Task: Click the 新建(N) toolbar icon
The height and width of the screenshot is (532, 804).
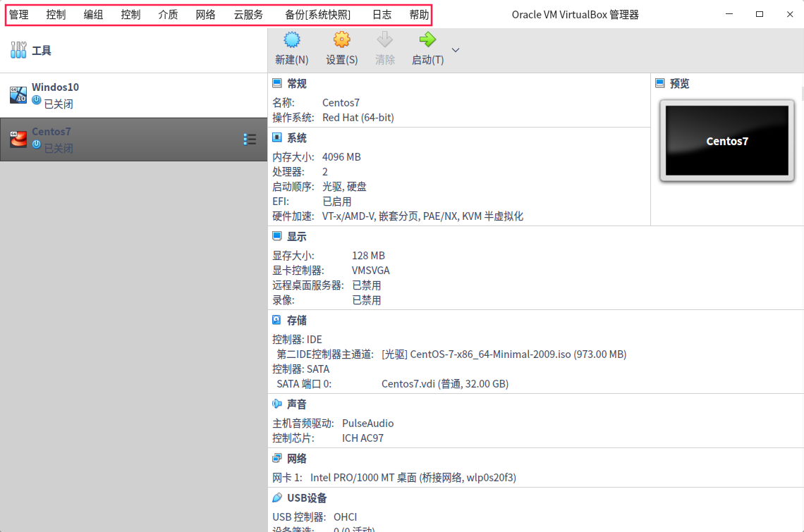Action: click(x=292, y=40)
